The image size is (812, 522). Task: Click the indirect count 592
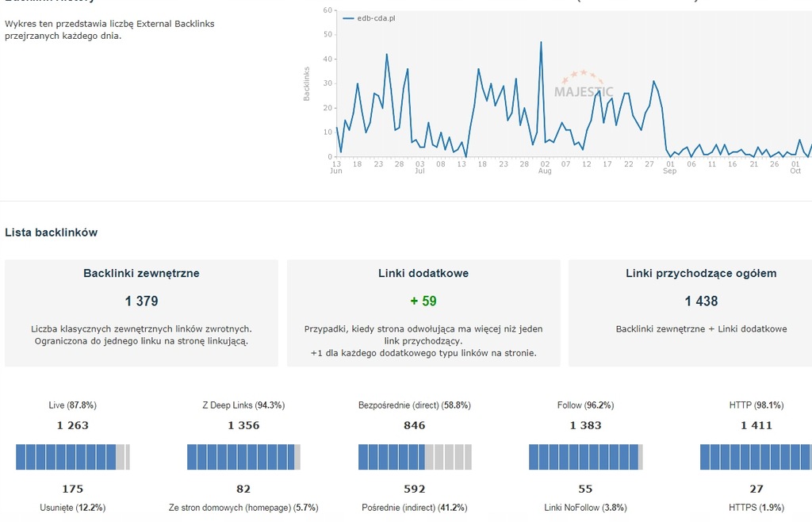[415, 489]
